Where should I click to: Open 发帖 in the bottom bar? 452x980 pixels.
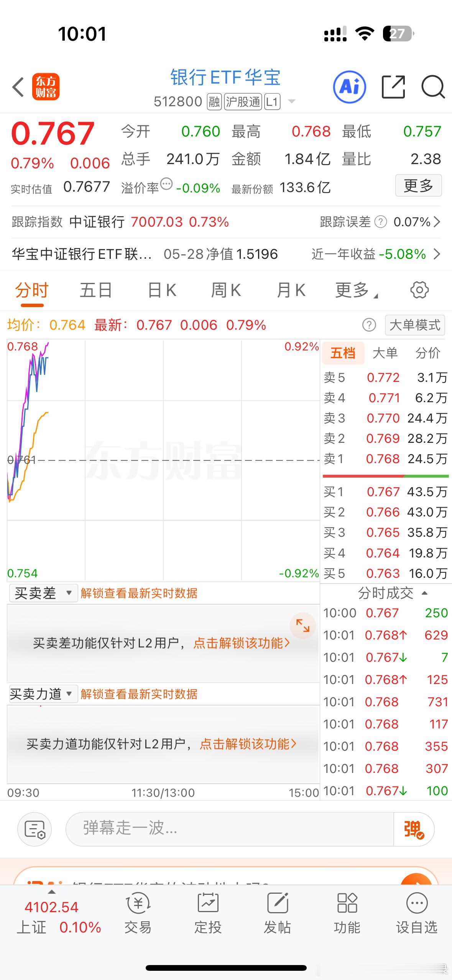click(x=277, y=914)
